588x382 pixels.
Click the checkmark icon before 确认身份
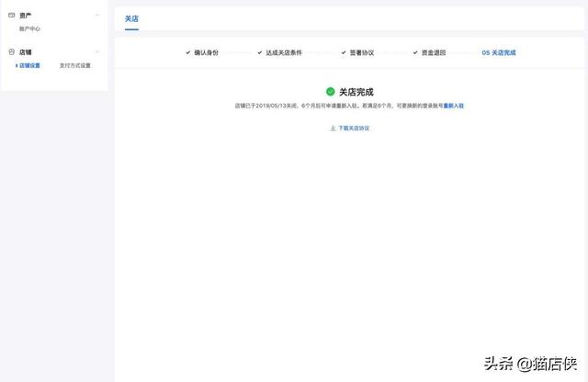(x=188, y=53)
